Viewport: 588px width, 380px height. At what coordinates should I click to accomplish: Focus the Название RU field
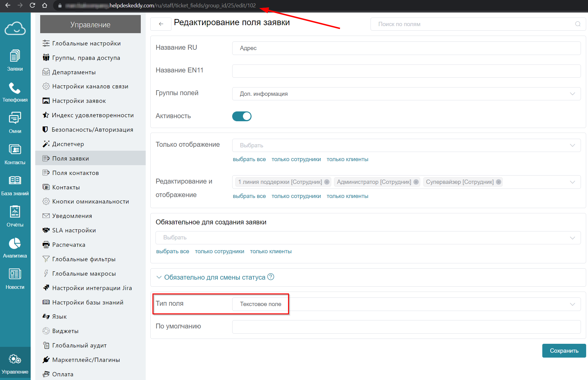pos(406,48)
